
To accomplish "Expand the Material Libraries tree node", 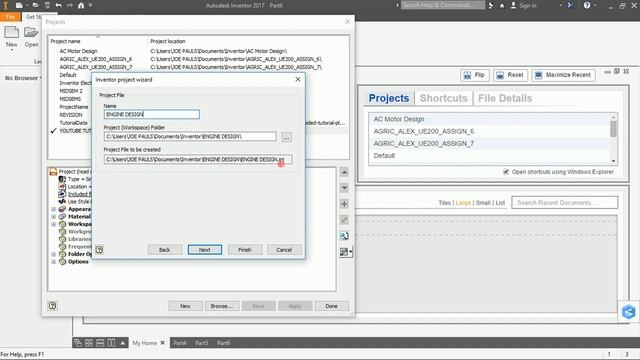I will [x=53, y=217].
